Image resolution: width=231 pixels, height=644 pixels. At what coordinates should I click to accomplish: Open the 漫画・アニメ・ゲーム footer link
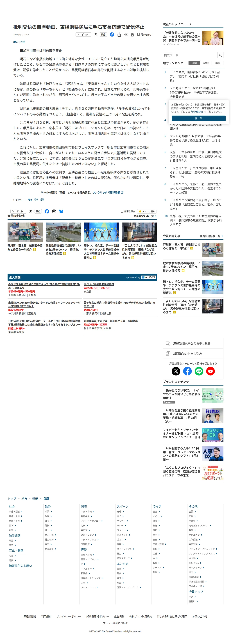point(129,587)
